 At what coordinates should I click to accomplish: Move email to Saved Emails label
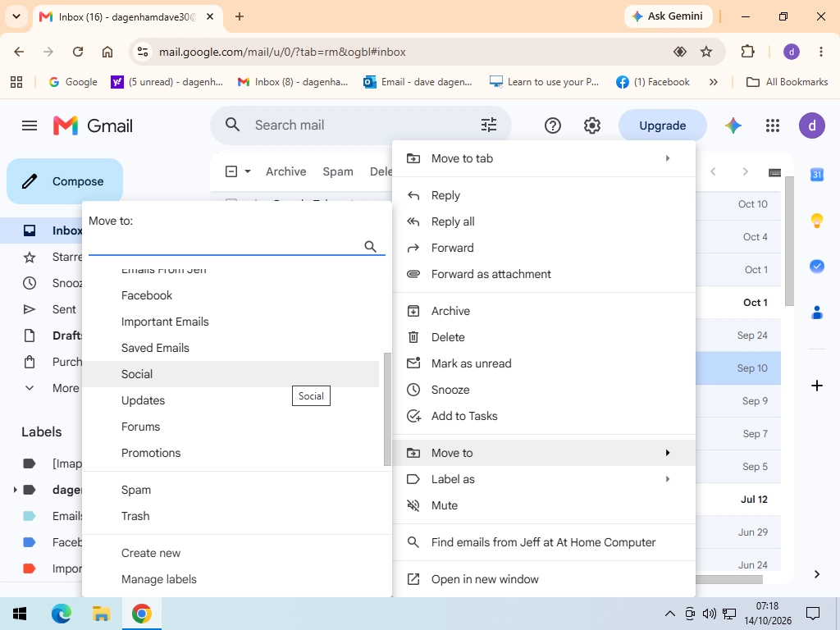click(x=231, y=348)
